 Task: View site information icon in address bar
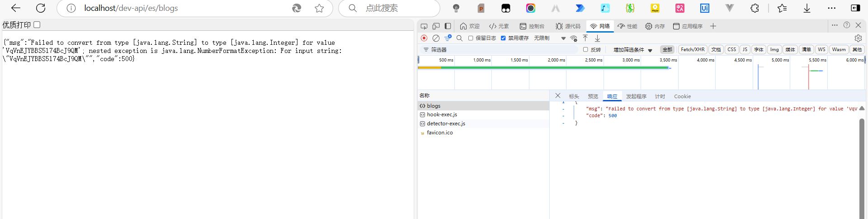pyautogui.click(x=71, y=8)
